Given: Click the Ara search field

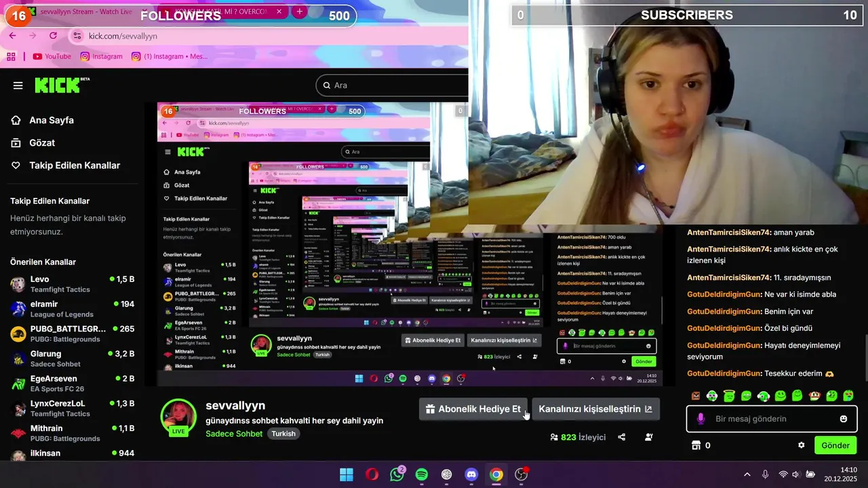Looking at the screenshot, I should [392, 85].
